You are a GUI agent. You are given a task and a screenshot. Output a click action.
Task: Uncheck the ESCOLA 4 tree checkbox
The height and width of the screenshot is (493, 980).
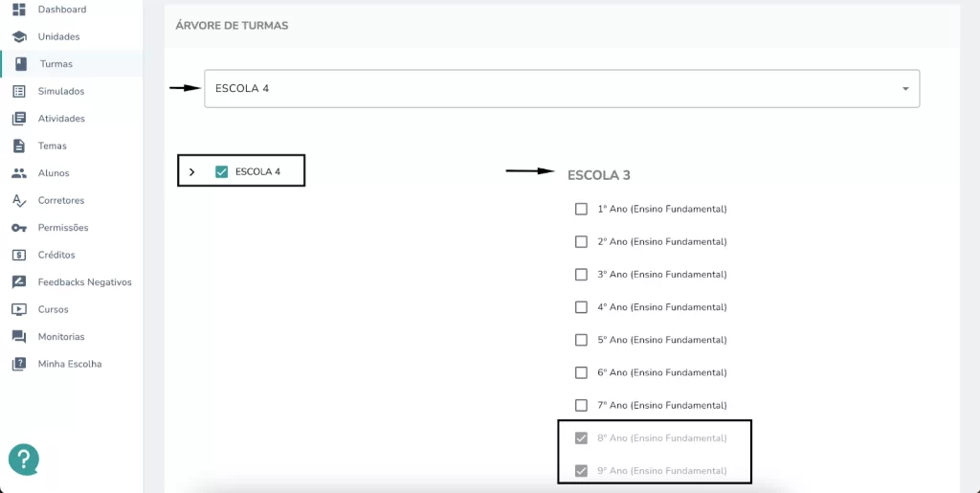[x=221, y=171]
